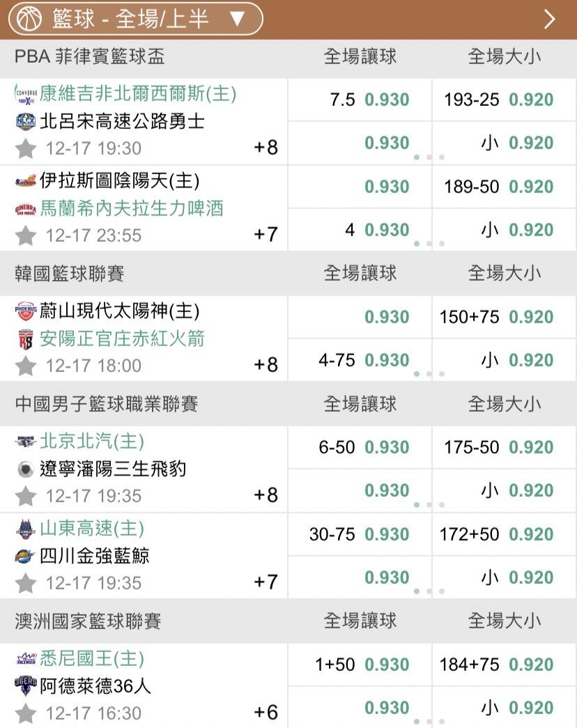Click the NLEX Road Warriors logo
577x728 pixels.
click(x=26, y=121)
